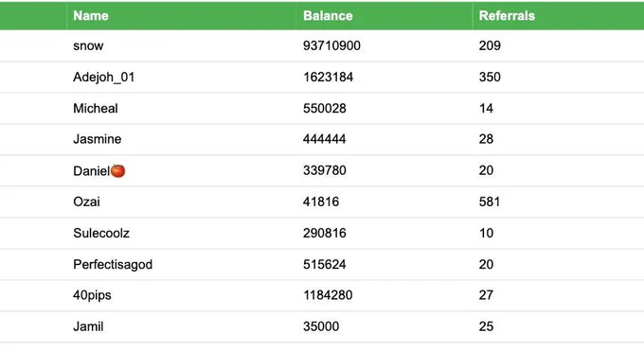Image resolution: width=644 pixels, height=351 pixels.
Task: Click the Name column header
Action: [x=91, y=15]
